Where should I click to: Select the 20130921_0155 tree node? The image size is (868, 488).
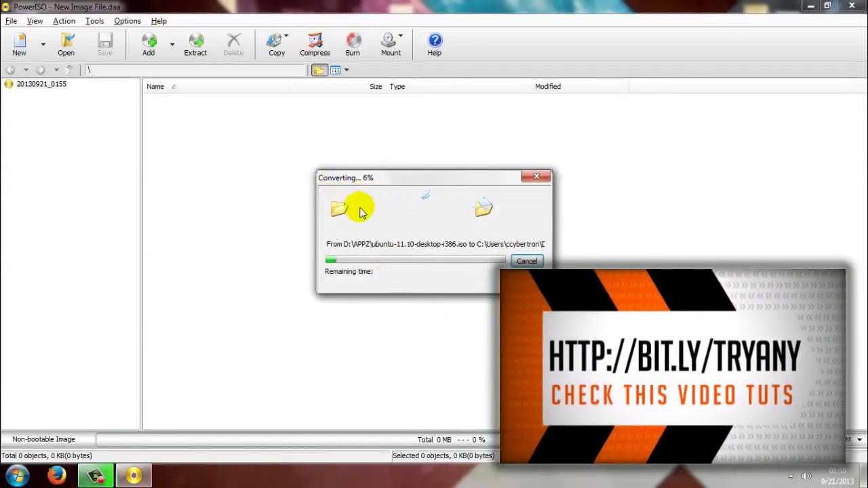[x=41, y=84]
